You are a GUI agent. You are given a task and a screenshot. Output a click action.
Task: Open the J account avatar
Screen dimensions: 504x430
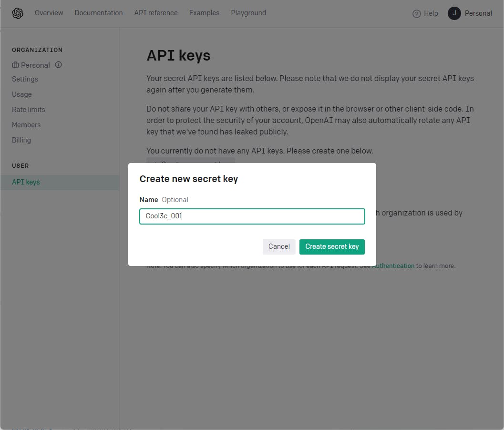pos(454,13)
